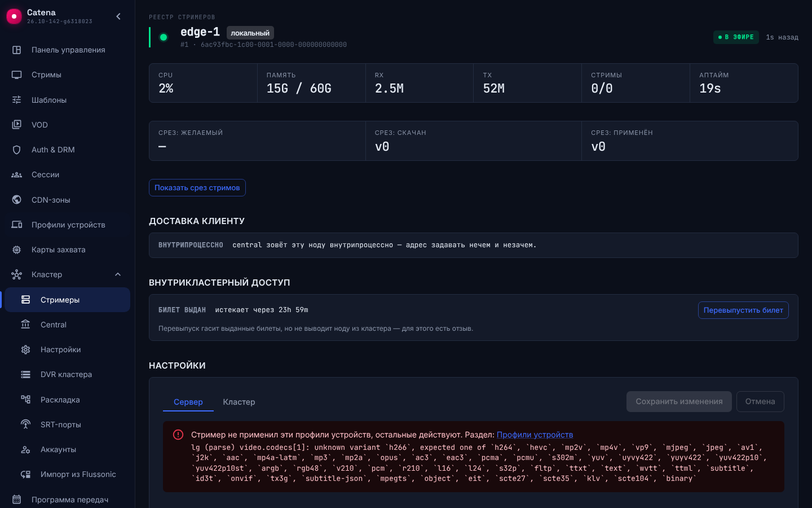Screen dimensions: 812x508
Task: Click the 'локальный' tag next to edge-1
Action: click(250, 33)
